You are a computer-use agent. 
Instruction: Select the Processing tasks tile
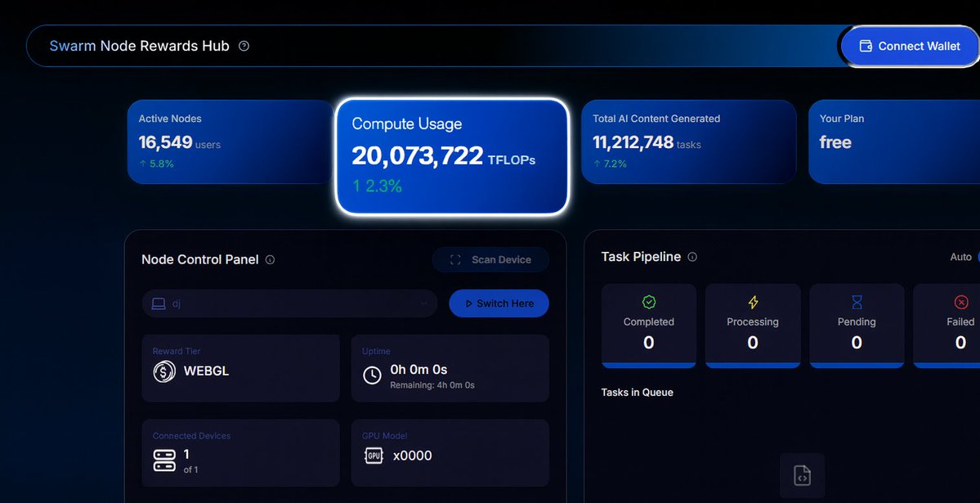pyautogui.click(x=753, y=326)
